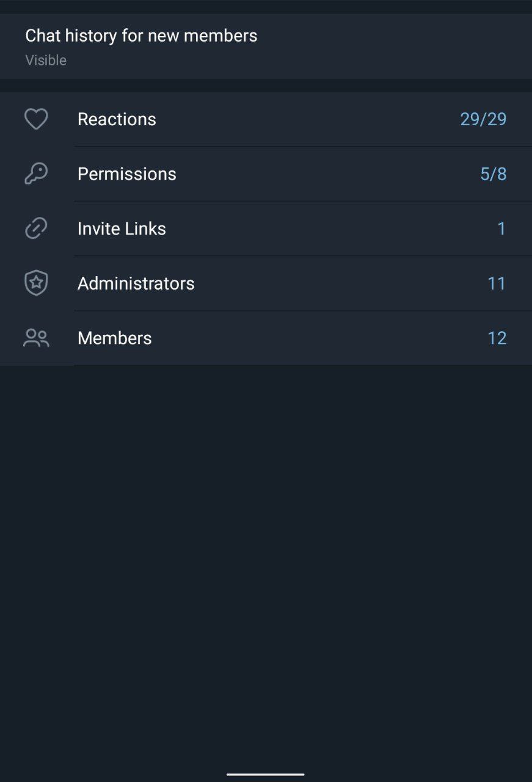Image resolution: width=532 pixels, height=782 pixels.
Task: Tap the chain link icon for Invite Links
Action: click(x=36, y=228)
